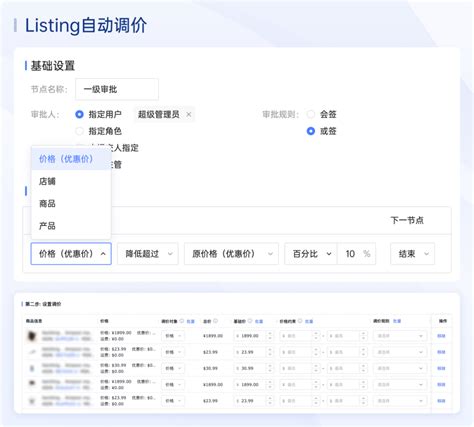Click info icon beside 总价 header
Viewport: 474px width, 427px height.
(215, 321)
